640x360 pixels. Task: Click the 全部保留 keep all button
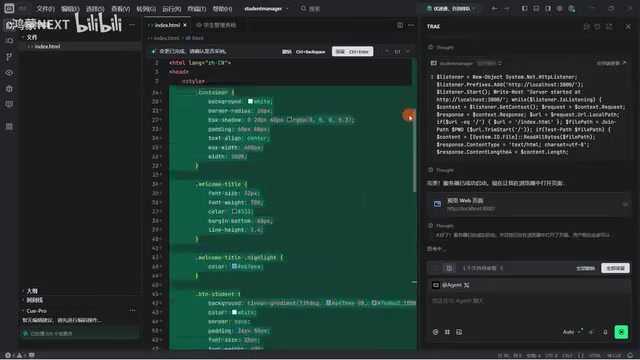(x=616, y=268)
